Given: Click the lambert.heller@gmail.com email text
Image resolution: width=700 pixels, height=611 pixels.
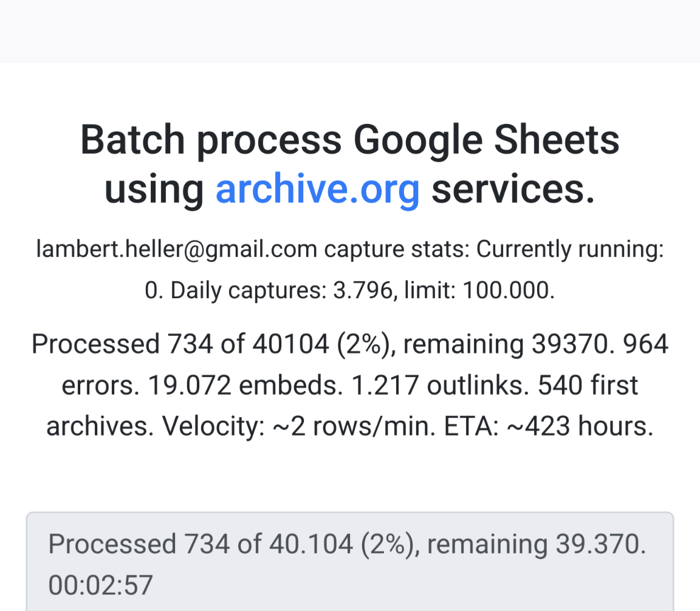Looking at the screenshot, I should pos(176,250).
